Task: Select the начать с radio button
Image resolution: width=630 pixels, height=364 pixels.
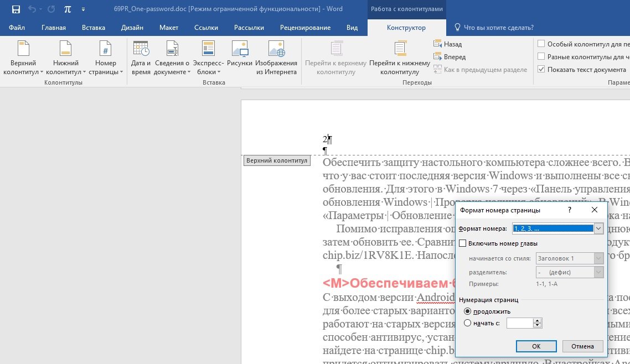Action: pyautogui.click(x=468, y=323)
